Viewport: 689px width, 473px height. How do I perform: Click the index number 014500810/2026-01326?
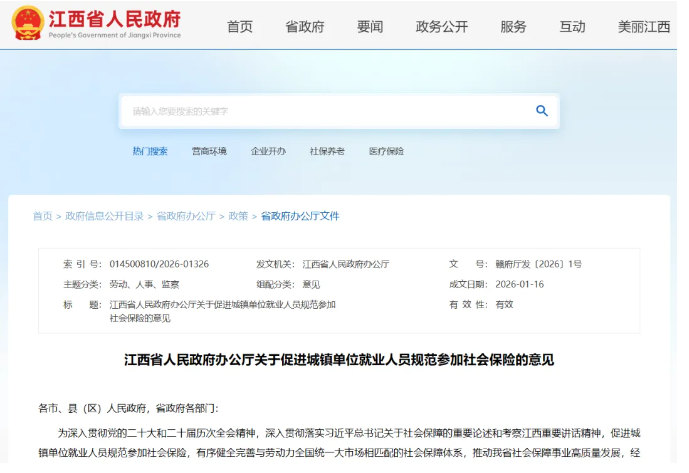pos(159,264)
